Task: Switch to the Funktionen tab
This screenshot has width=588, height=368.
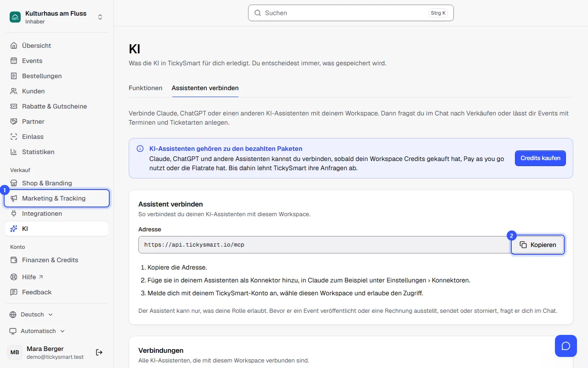Action: click(x=146, y=88)
